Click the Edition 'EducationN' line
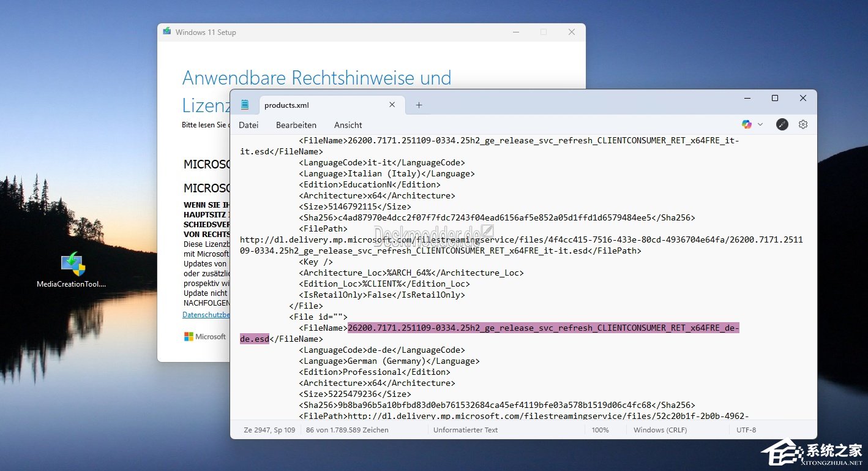Image resolution: width=868 pixels, height=471 pixels. (370, 184)
